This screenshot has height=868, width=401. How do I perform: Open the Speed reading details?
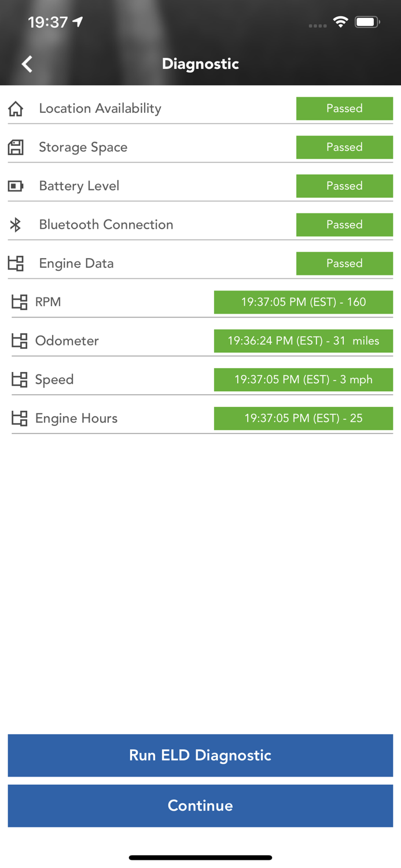pyautogui.click(x=303, y=379)
